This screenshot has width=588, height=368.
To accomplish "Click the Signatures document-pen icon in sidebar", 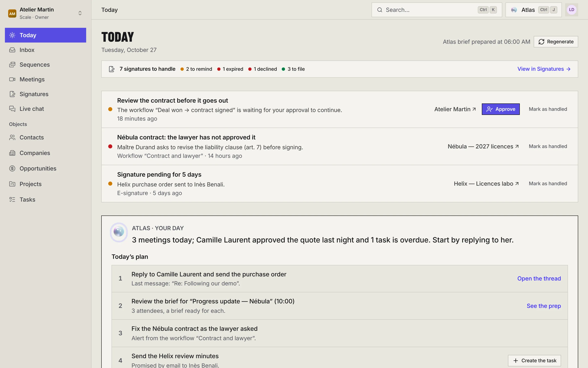I will coord(12,94).
